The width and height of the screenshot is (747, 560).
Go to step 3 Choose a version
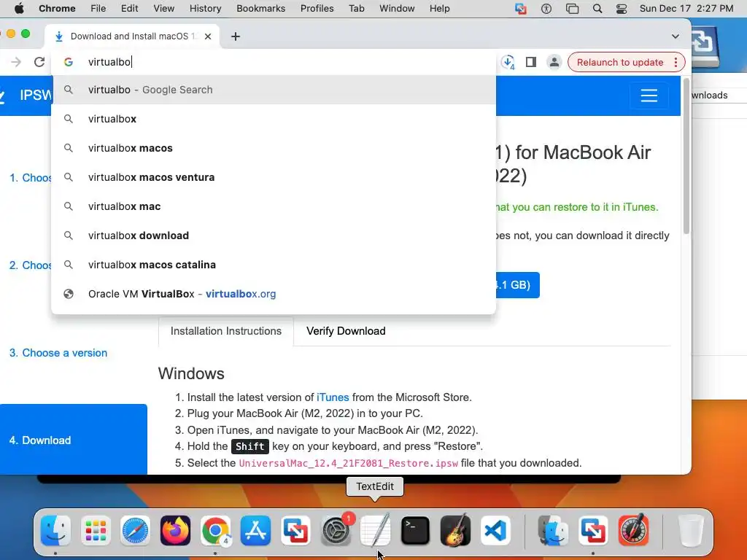click(58, 353)
